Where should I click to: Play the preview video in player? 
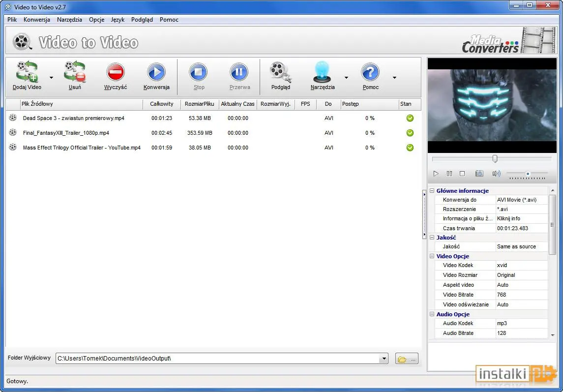[436, 174]
